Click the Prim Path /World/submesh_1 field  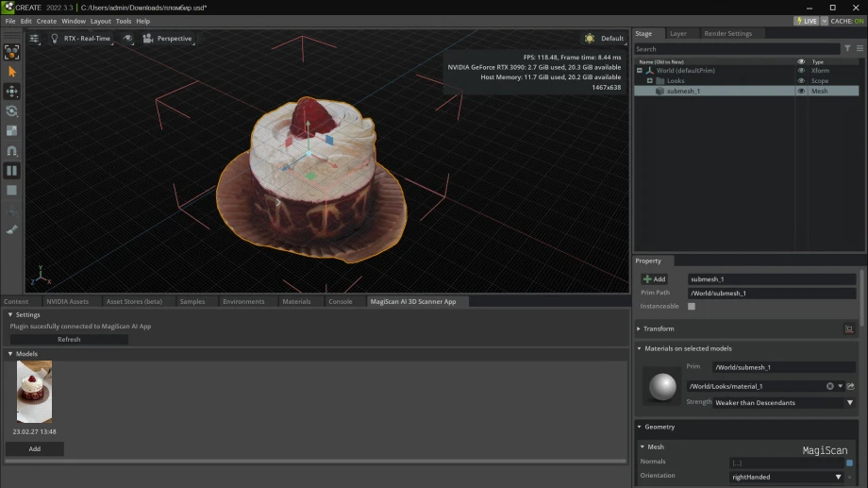coord(772,293)
